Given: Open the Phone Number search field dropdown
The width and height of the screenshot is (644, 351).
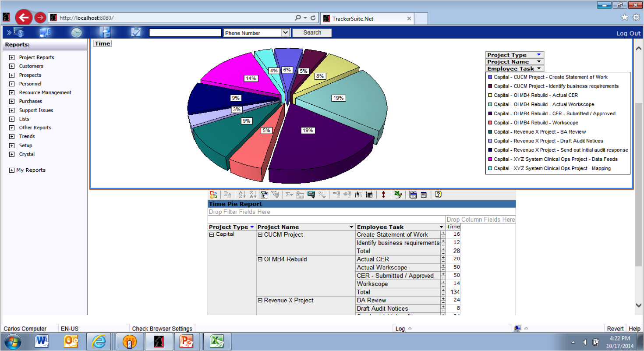Looking at the screenshot, I should (x=285, y=33).
